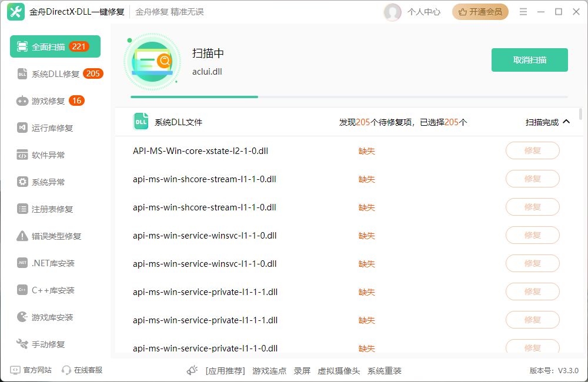The height and width of the screenshot is (382, 588).
Task: Open 录屏 recommended app
Action: pos(302,371)
